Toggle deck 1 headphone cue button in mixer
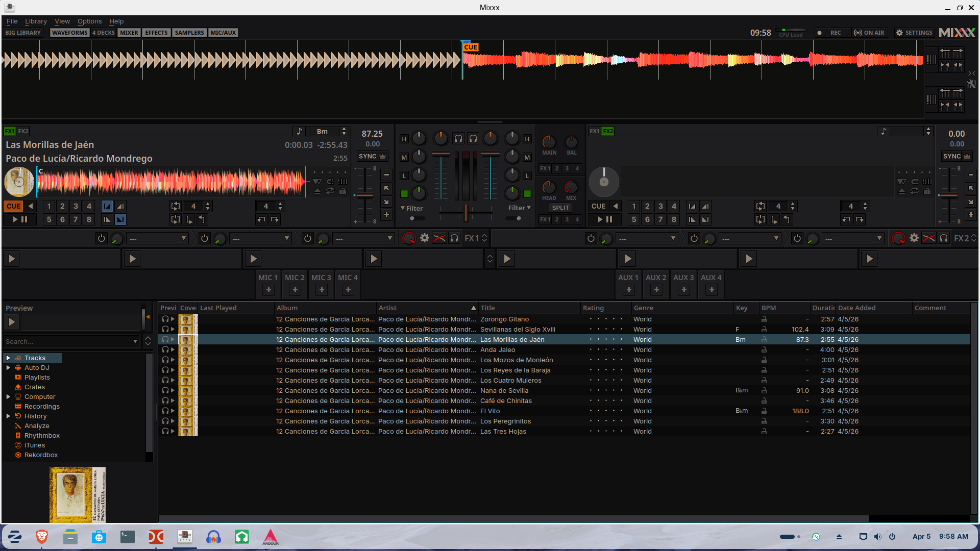This screenshot has width=980, height=551. click(x=458, y=138)
